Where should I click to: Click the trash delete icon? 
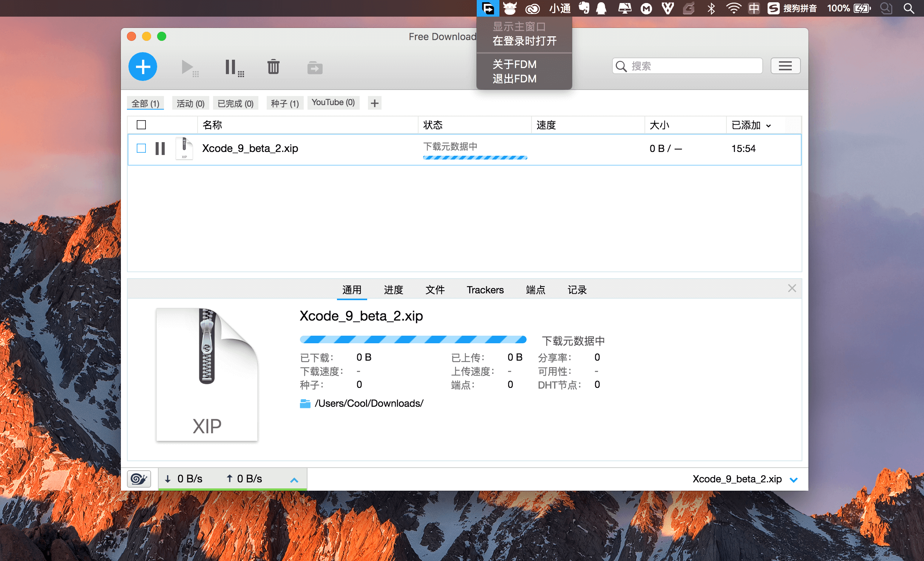coord(273,67)
